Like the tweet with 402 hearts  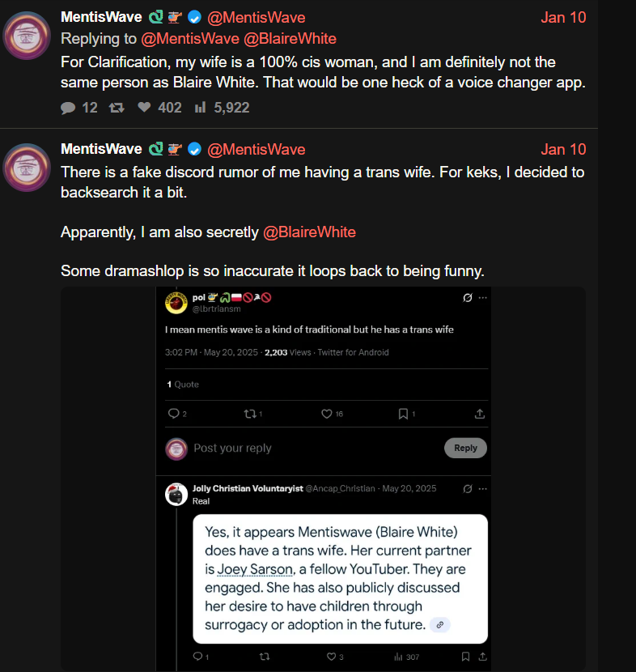pos(144,108)
